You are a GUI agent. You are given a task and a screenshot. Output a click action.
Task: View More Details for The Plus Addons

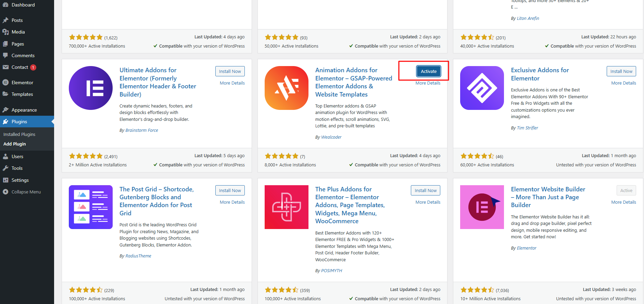point(428,202)
